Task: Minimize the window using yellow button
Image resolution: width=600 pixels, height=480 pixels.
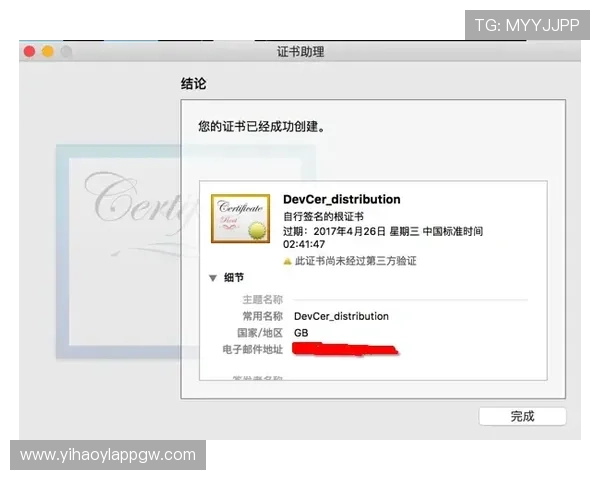Action: (x=48, y=51)
